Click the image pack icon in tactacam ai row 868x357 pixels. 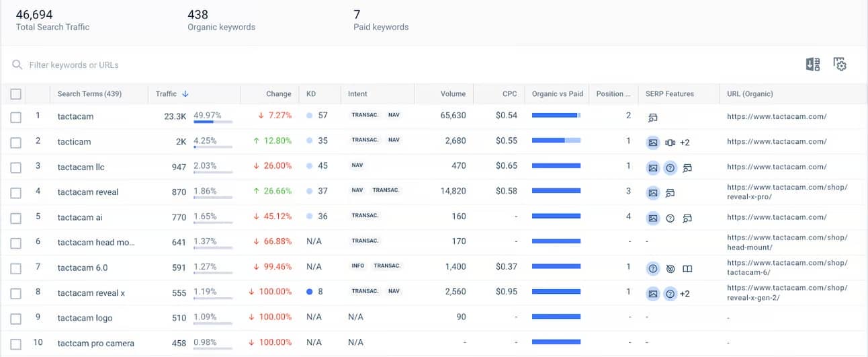(x=652, y=218)
